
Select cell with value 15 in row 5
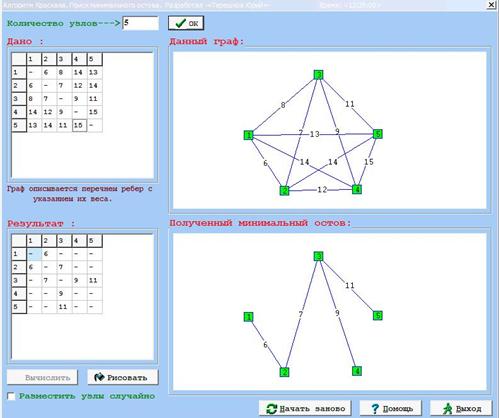[x=80, y=125]
